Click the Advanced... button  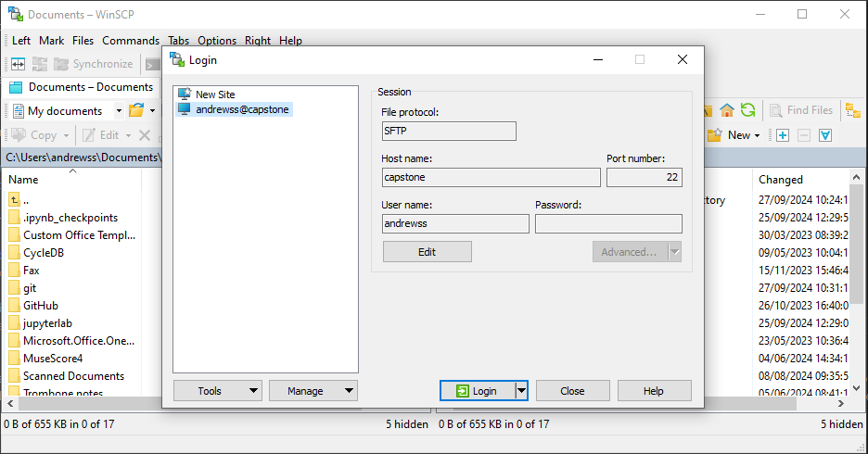[630, 252]
